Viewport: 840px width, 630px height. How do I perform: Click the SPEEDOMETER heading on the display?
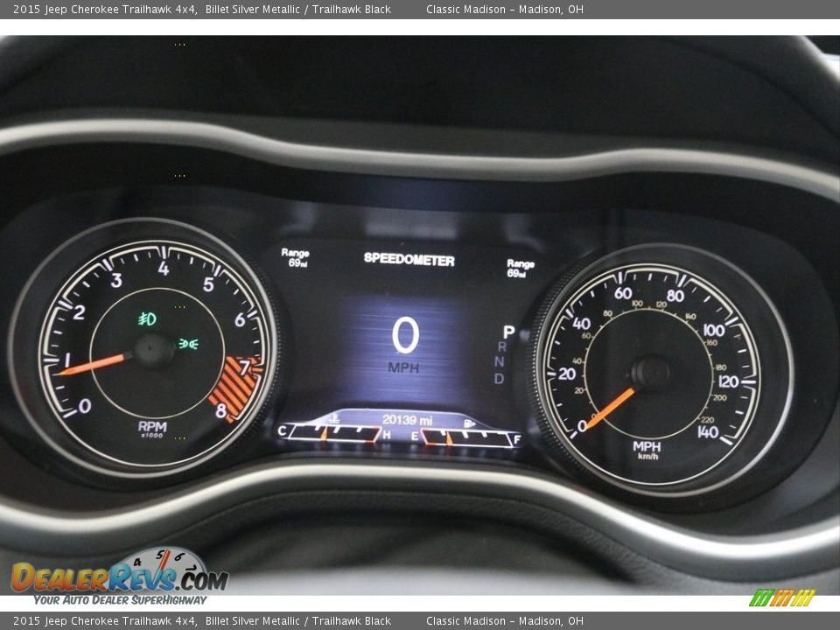point(409,260)
